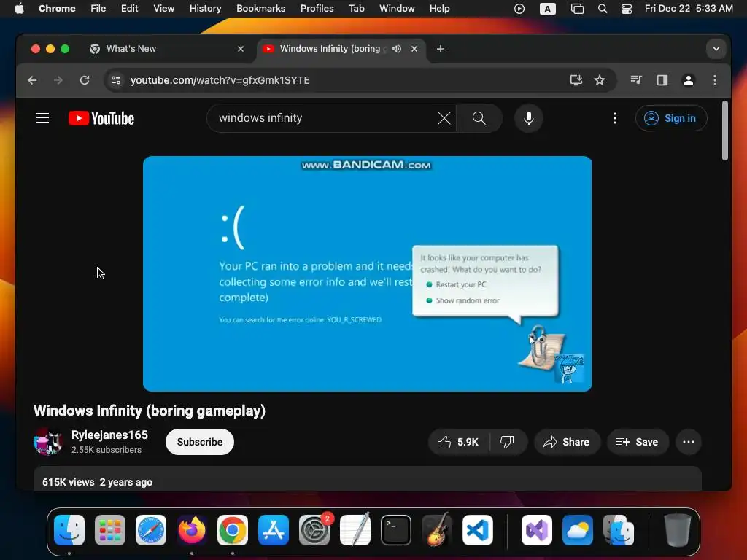
Task: Open GarageBand from the Dock
Action: point(437,530)
